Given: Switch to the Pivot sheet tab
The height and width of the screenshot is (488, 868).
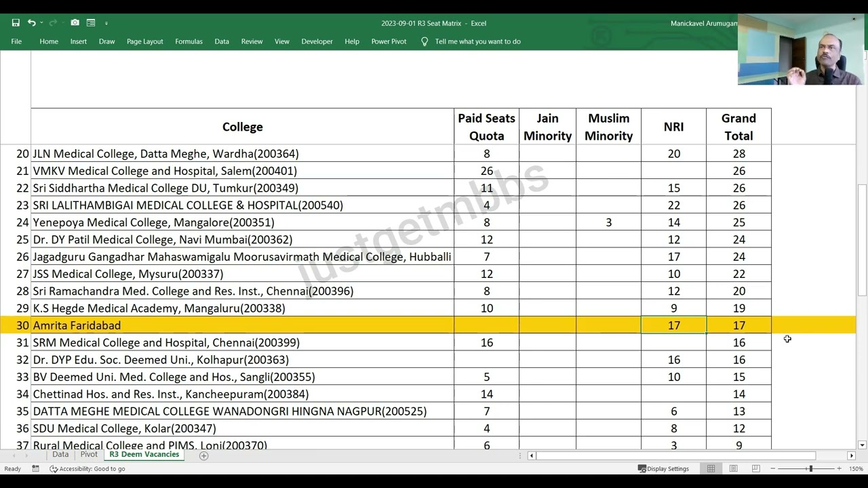Looking at the screenshot, I should pos(89,455).
